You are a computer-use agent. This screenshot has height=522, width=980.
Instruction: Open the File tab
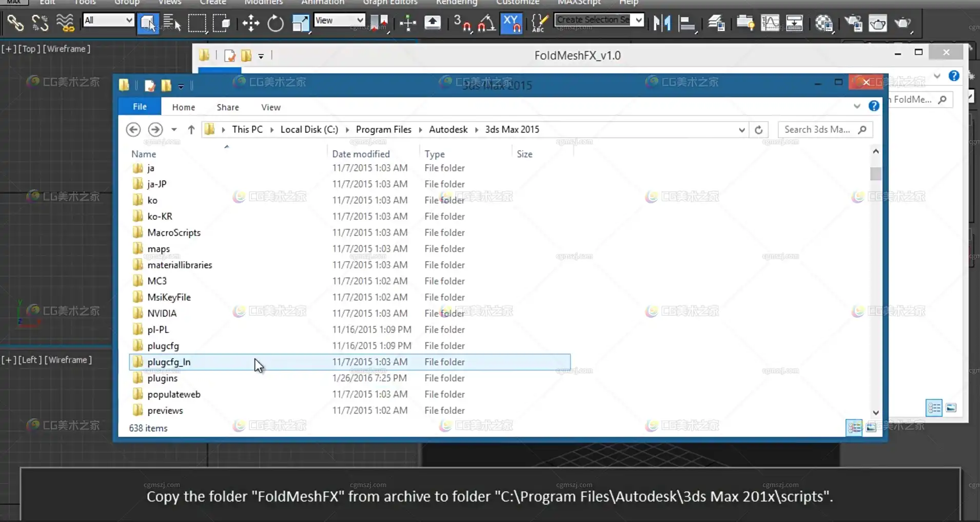point(140,106)
